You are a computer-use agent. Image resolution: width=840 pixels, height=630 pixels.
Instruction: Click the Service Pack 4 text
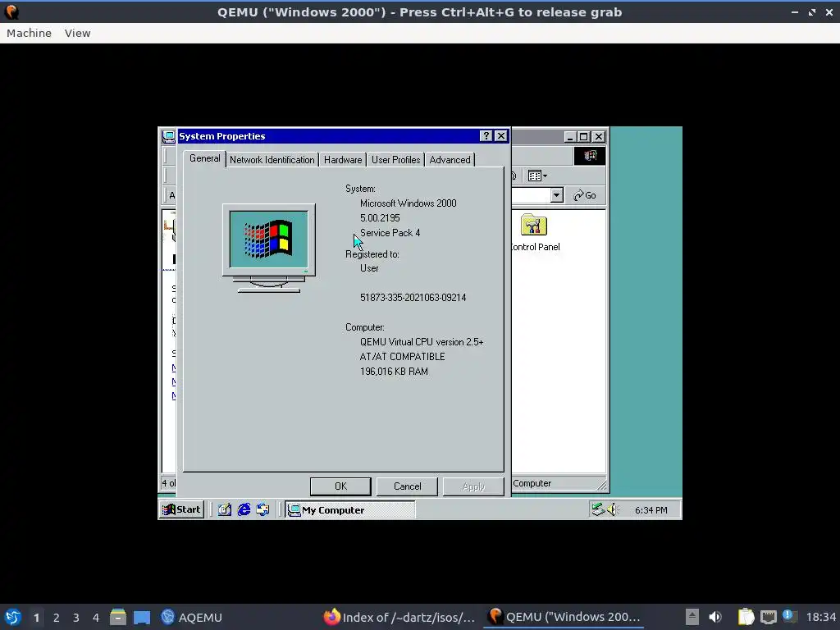(x=390, y=232)
